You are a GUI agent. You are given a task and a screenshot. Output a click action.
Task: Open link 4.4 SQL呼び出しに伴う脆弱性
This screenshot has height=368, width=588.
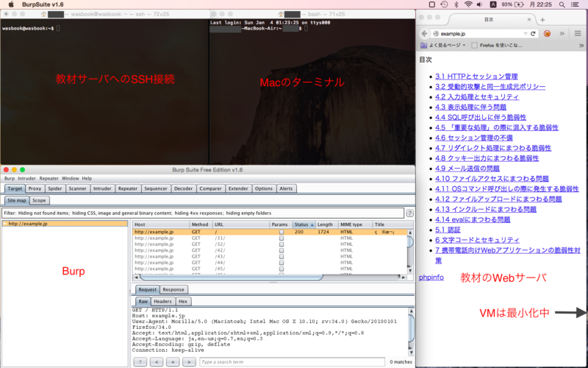481,118
